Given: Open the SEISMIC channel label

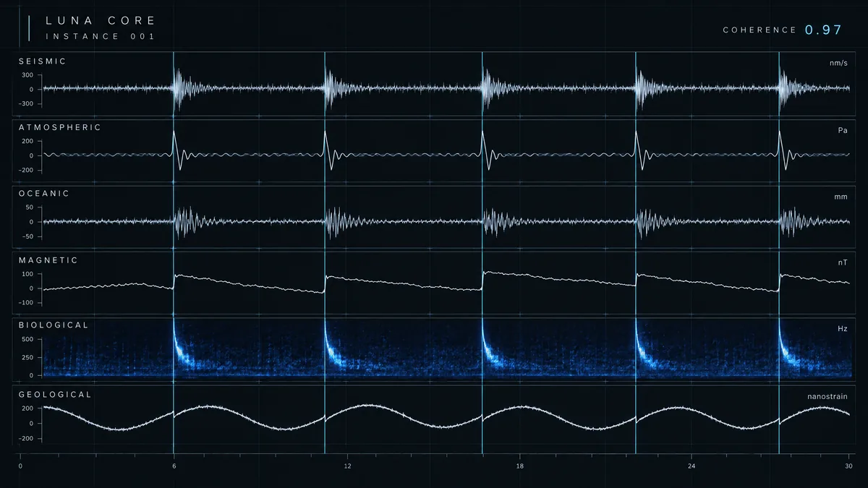Looking at the screenshot, I should (x=42, y=61).
